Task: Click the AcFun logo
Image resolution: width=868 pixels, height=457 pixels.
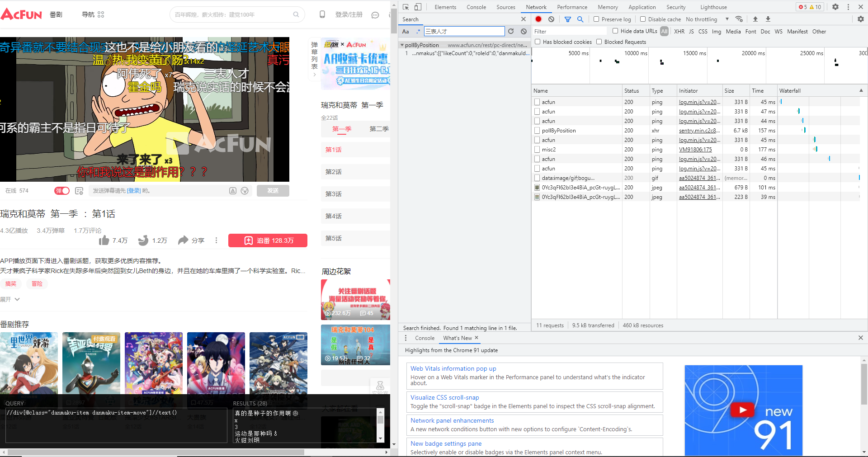Action: tap(21, 14)
